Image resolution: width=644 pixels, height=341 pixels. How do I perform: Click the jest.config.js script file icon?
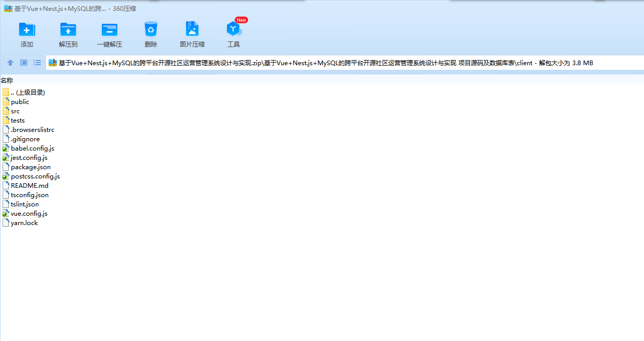click(6, 158)
